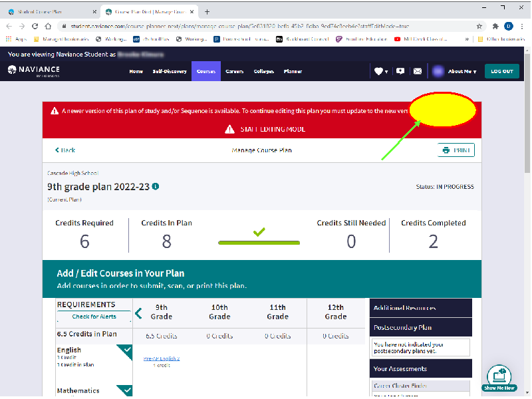Open the Other bookmarks folder
Screen dimensions: 532x399
[501, 39]
